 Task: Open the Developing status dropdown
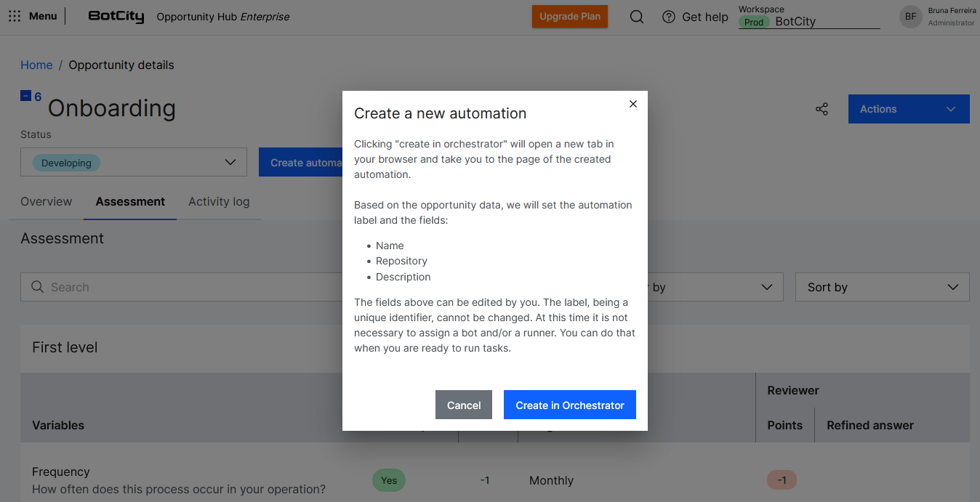(134, 163)
